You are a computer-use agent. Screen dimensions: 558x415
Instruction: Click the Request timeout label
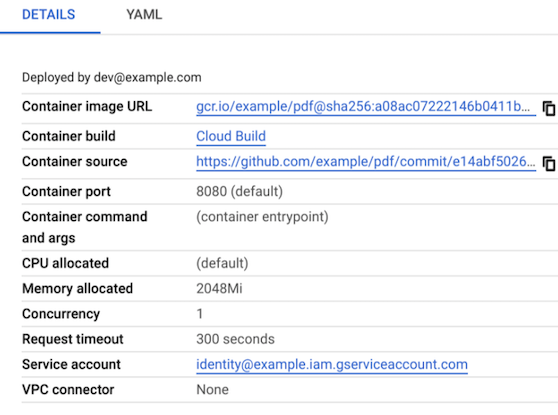[x=73, y=339]
